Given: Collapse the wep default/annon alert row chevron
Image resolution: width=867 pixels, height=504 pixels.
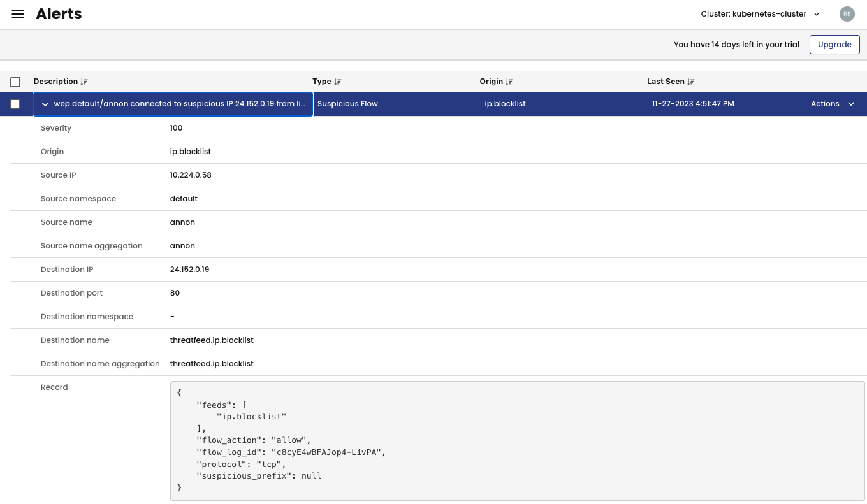Looking at the screenshot, I should pos(45,104).
